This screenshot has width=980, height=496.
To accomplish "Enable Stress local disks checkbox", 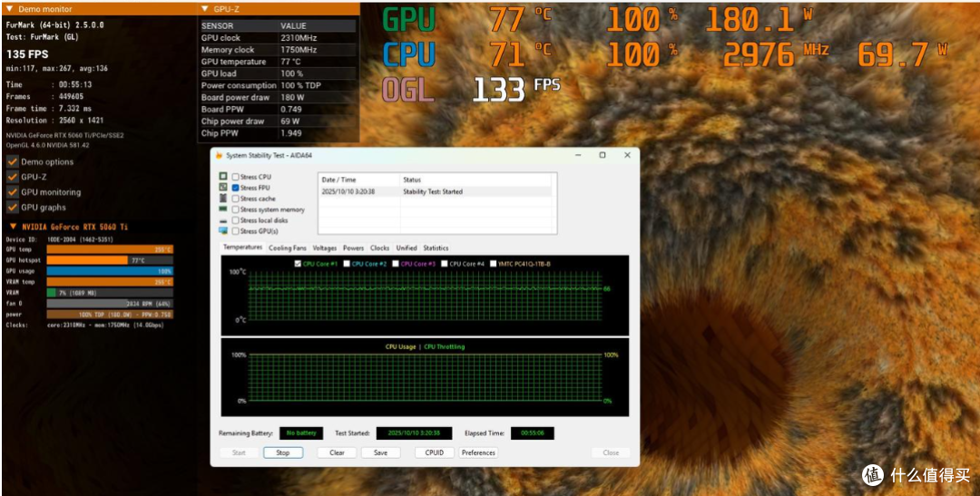I will 235,220.
